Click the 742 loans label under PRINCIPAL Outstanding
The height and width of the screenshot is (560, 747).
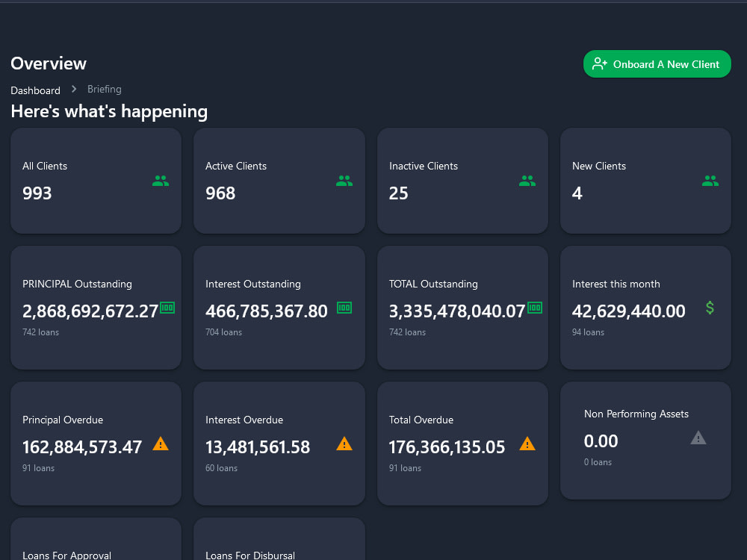coord(40,332)
